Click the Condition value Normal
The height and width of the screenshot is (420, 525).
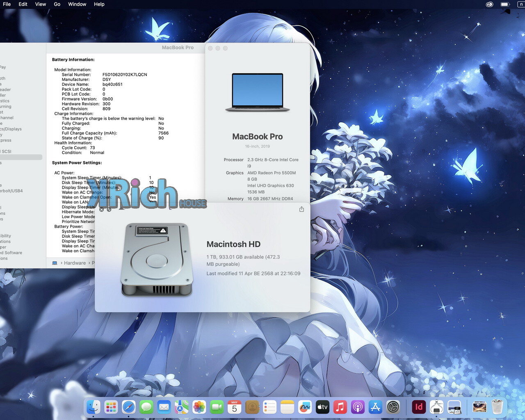[x=97, y=153]
